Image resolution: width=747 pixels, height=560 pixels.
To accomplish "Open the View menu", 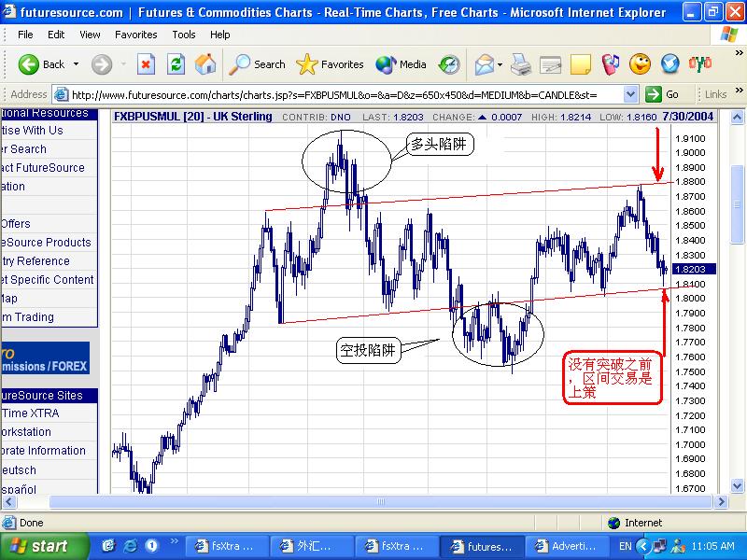I will (90, 35).
